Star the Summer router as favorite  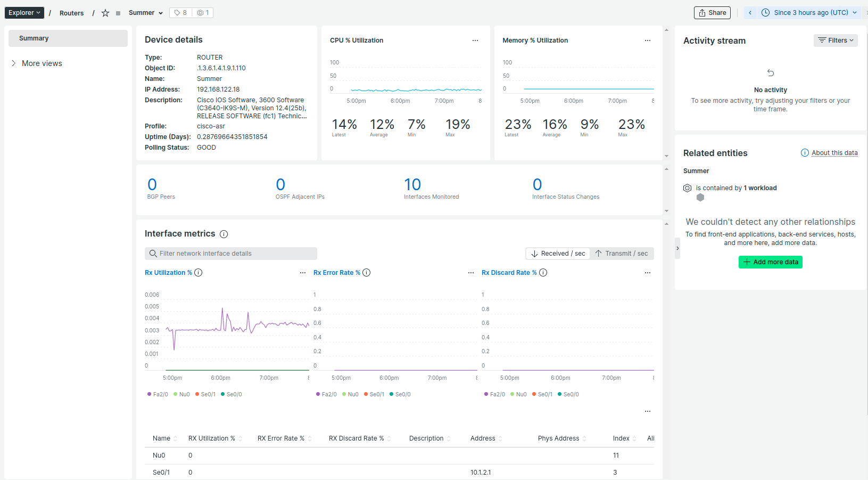[105, 13]
